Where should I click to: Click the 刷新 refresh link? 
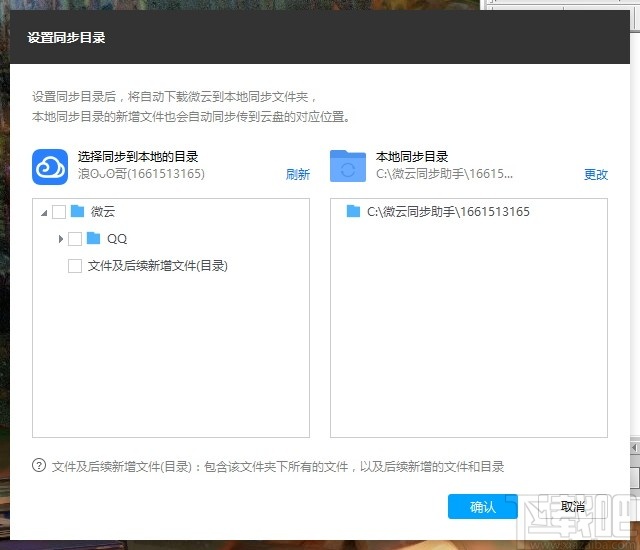click(298, 175)
